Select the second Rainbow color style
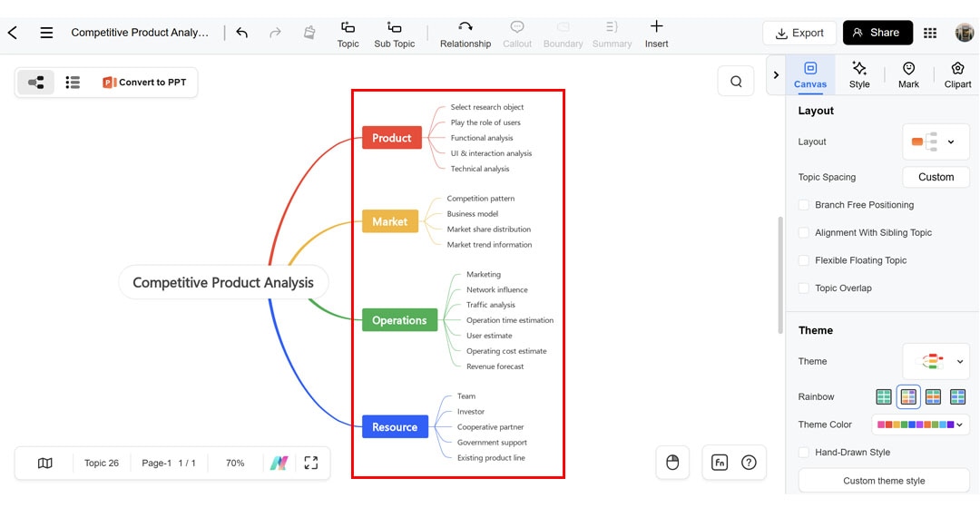 908,396
